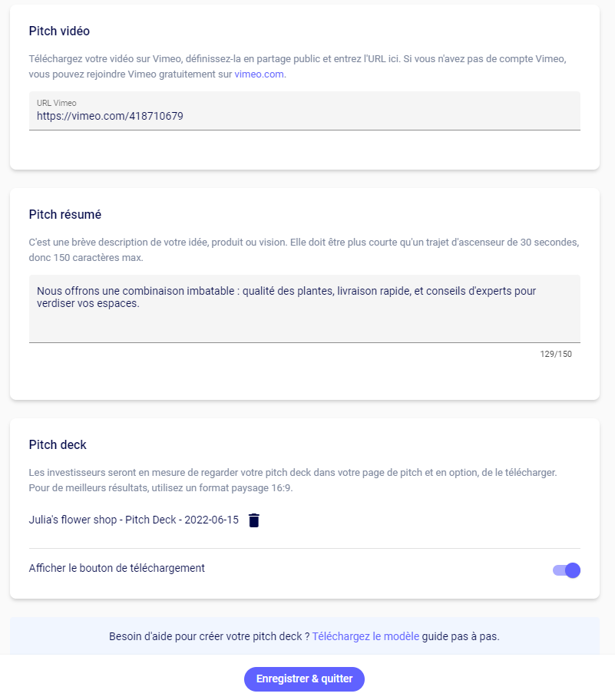Click the "Afficher le bouton de téléchargement" label
This screenshot has width=615, height=700.
tap(117, 569)
